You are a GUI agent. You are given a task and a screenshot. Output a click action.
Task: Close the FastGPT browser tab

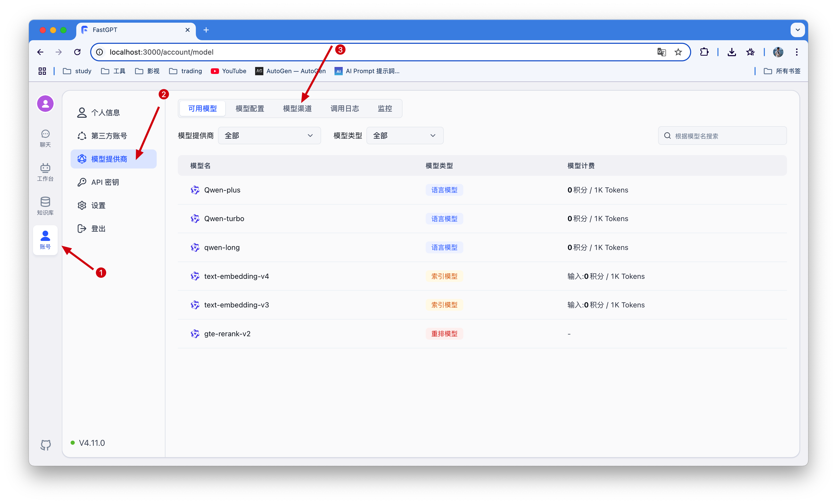point(187,30)
